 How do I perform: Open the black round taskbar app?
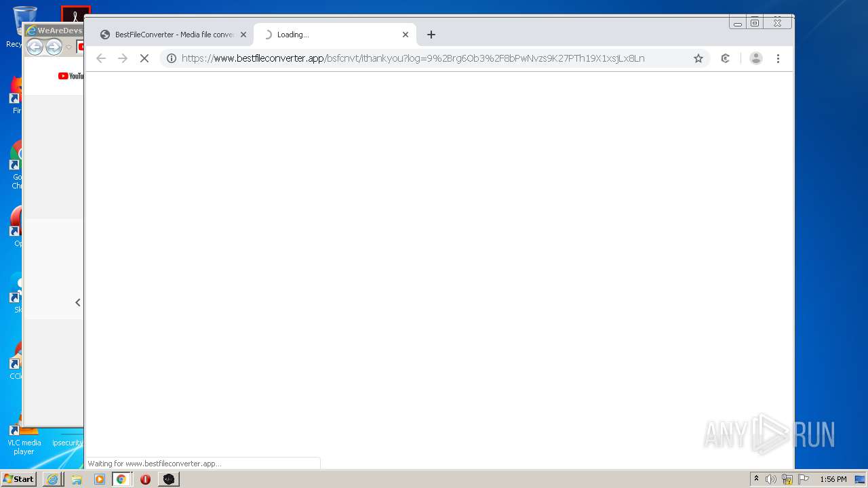point(169,479)
